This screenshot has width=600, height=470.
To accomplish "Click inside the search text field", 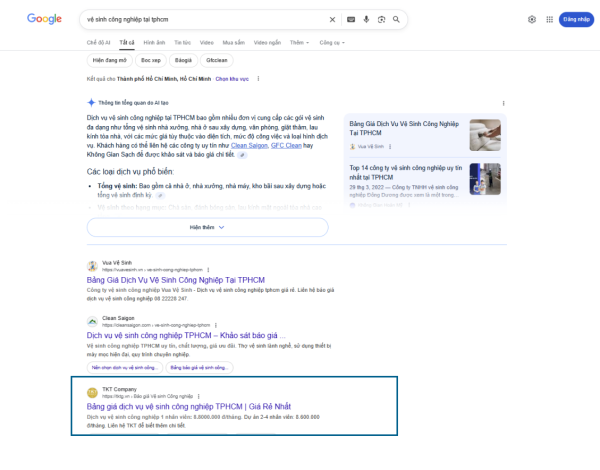I will (200, 19).
